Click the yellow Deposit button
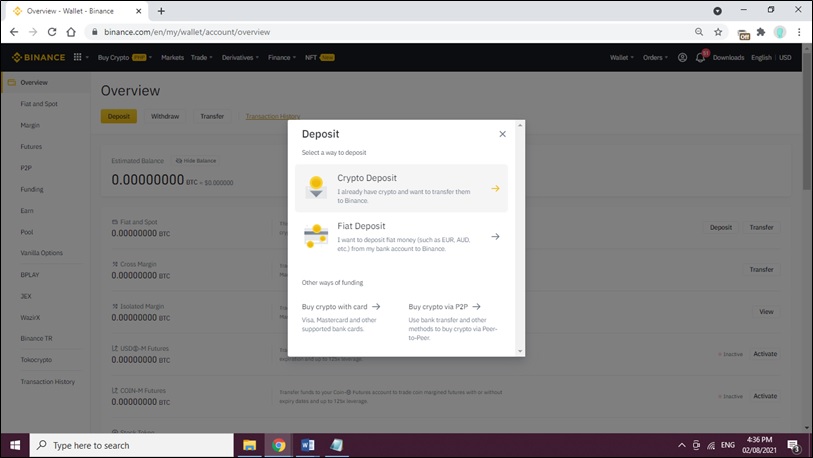The height and width of the screenshot is (458, 813). click(x=119, y=116)
